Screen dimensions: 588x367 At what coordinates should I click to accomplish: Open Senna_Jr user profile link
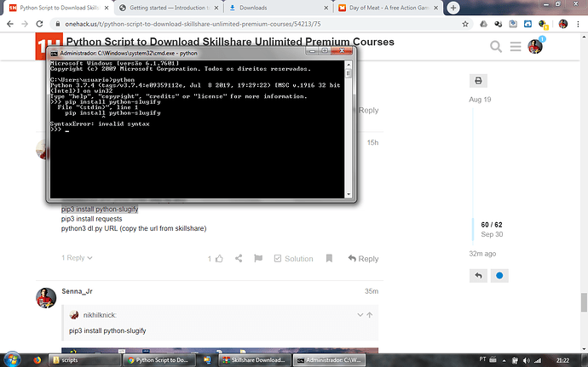[77, 292]
